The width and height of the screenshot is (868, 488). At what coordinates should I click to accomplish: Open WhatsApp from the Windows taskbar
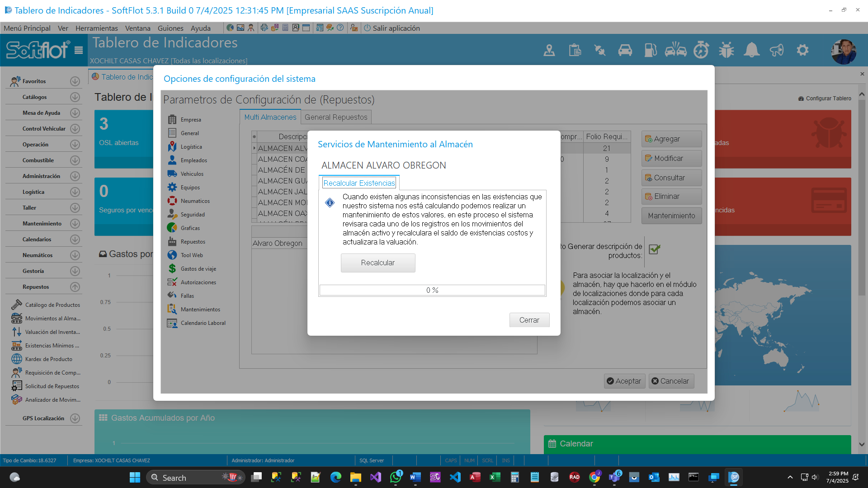pos(396,477)
